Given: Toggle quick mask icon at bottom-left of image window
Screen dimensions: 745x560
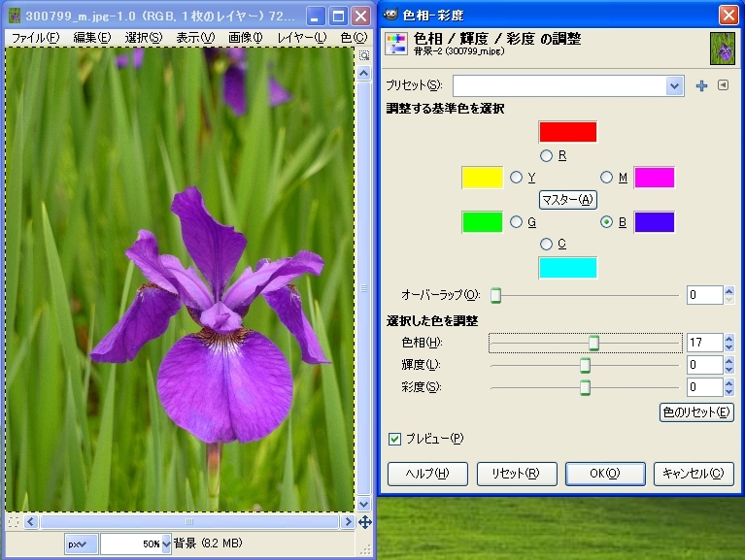Looking at the screenshot, I should pyautogui.click(x=14, y=522).
